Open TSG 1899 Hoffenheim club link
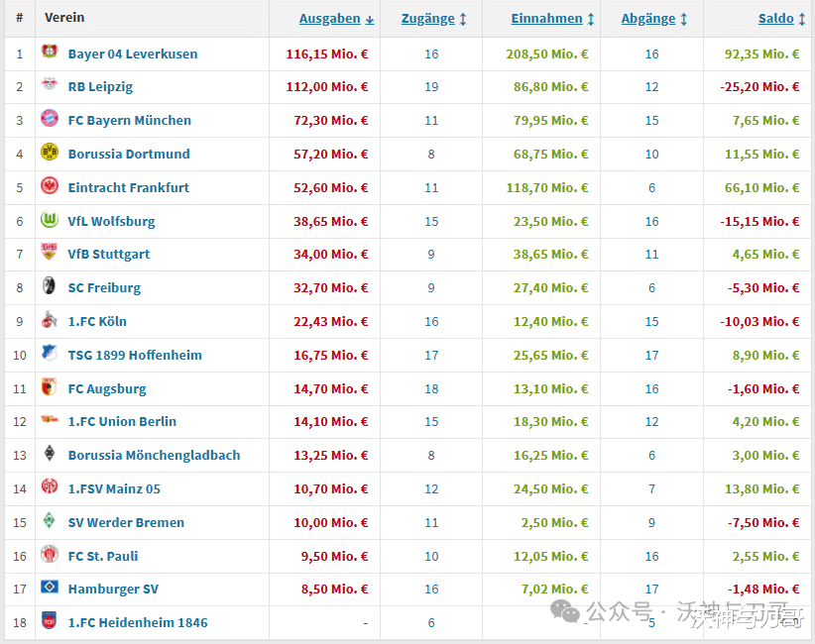 coord(135,356)
